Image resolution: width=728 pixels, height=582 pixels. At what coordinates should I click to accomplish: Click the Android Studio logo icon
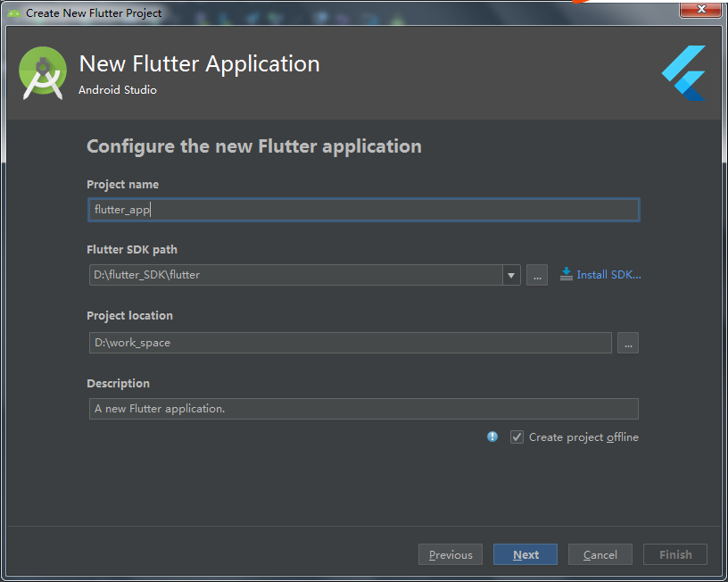(42, 73)
